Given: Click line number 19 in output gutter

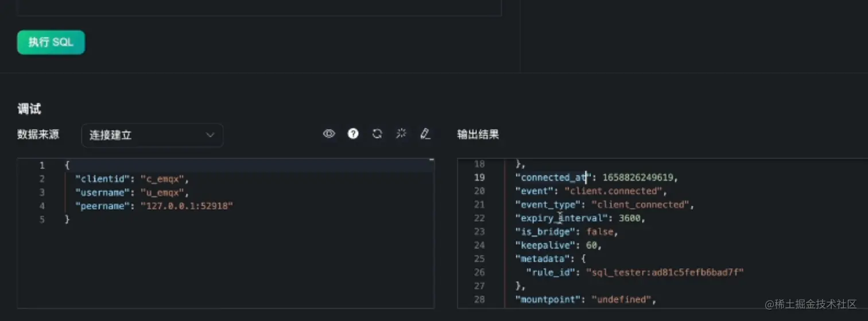Looking at the screenshot, I should click(479, 177).
